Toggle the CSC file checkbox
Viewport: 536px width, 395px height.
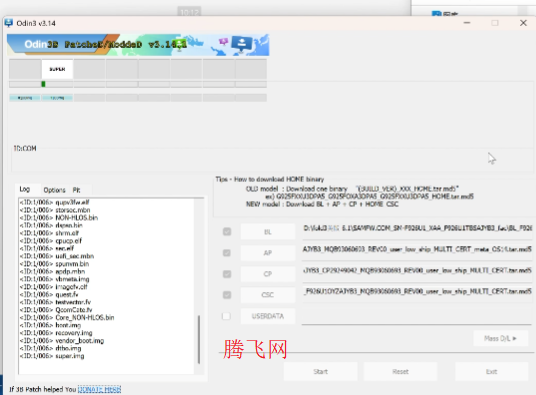(227, 295)
